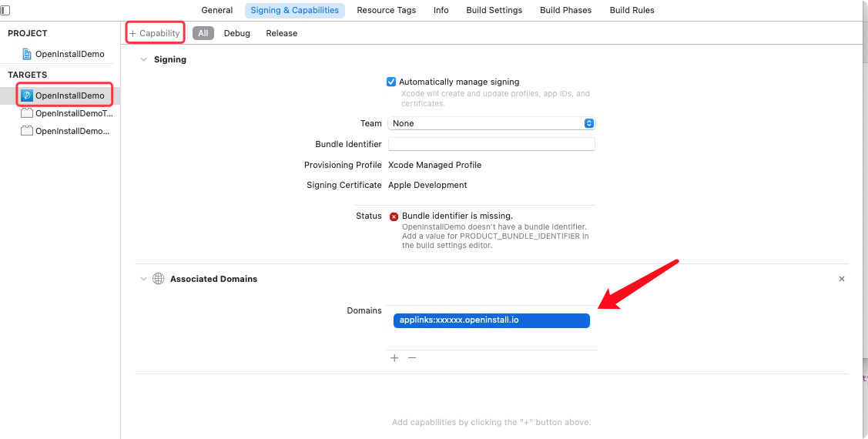Toggle the sidebar panel icon at top left
This screenshot has width=868, height=439.
[5, 10]
